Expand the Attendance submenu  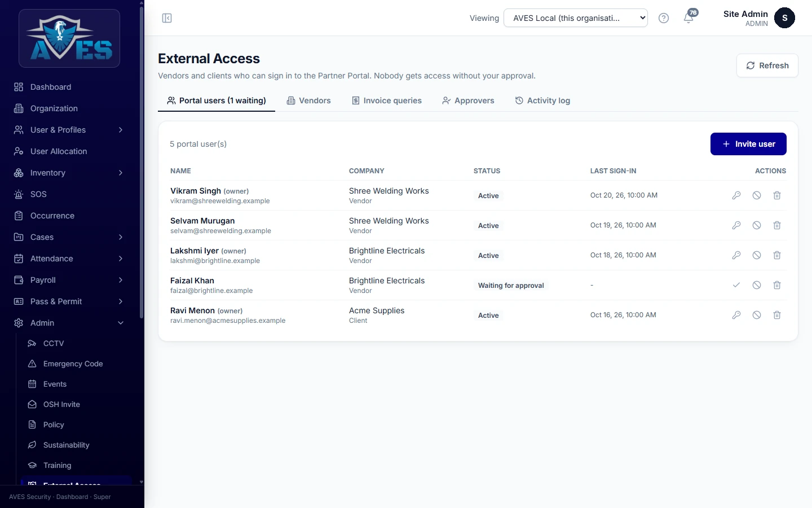[x=69, y=259]
